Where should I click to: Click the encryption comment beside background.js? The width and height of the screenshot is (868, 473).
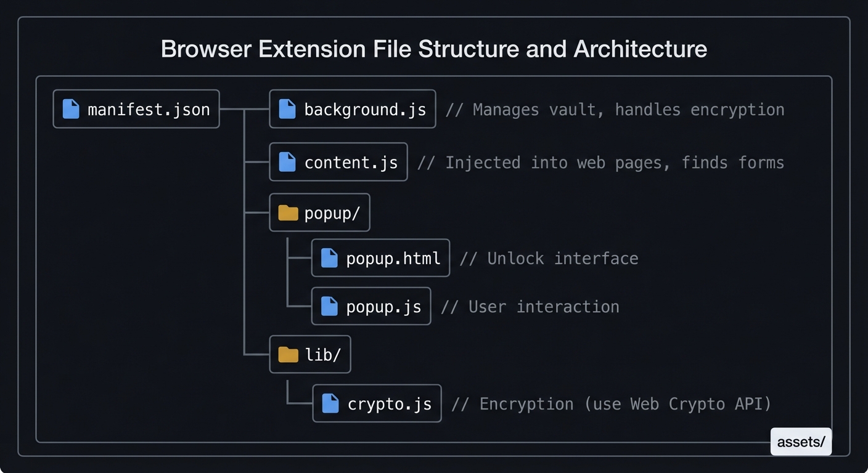pyautogui.click(x=616, y=109)
